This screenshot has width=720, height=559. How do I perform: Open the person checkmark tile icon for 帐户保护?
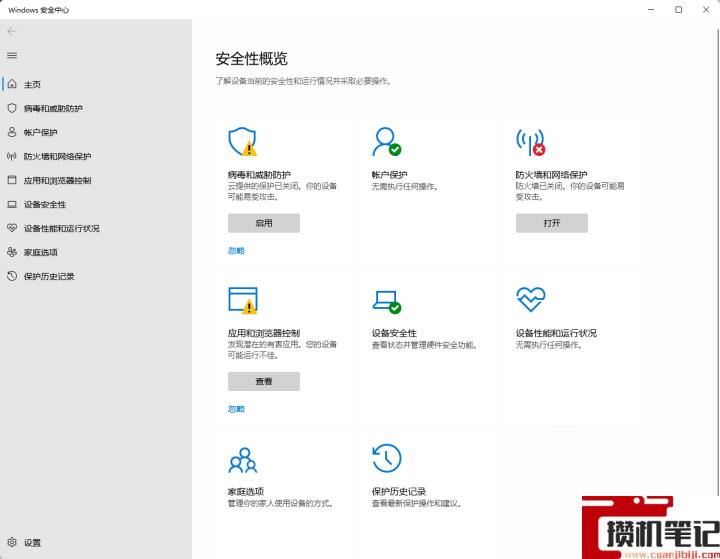pos(386,141)
